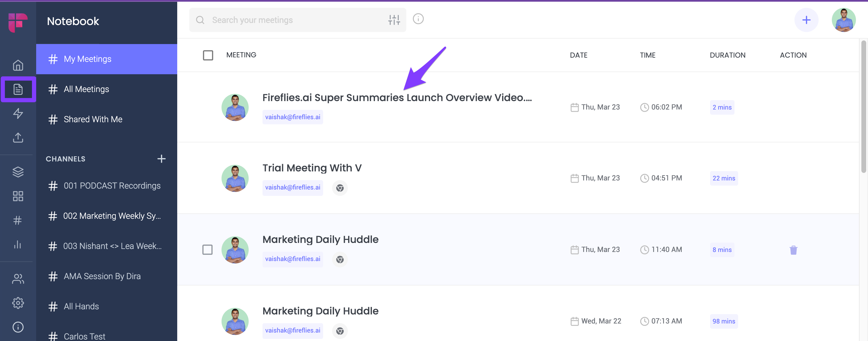This screenshot has width=868, height=341.
Task: Click Chrome icon on 11:40 AM Marketing Daily Huddle
Action: [x=340, y=260]
